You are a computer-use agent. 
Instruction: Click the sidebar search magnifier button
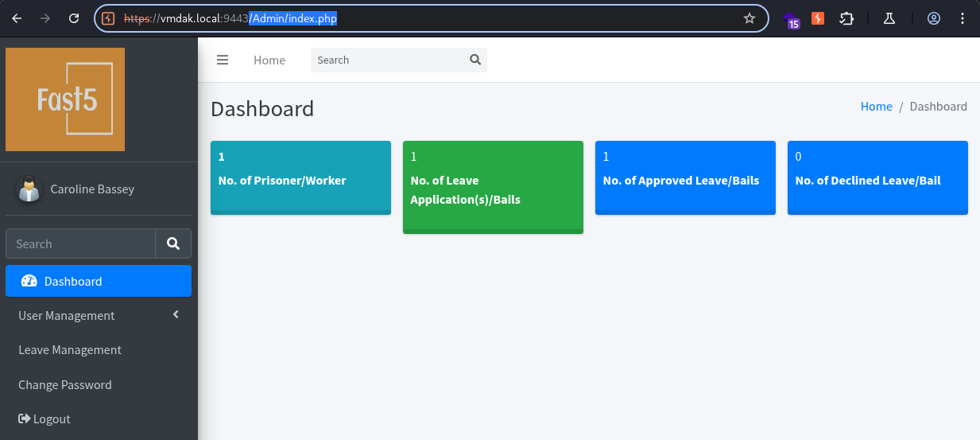(x=173, y=243)
